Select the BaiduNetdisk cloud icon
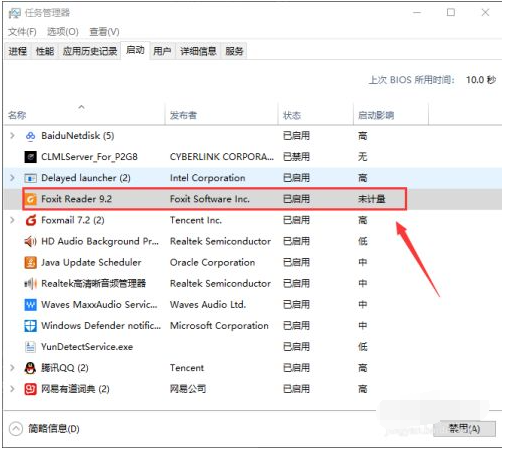514x449 pixels. tap(30, 136)
